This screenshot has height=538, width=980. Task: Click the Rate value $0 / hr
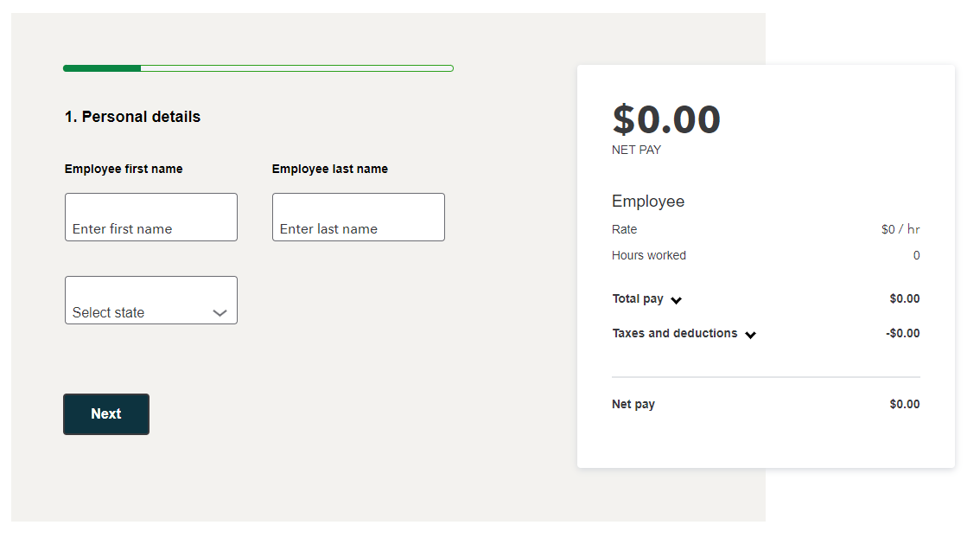coord(900,229)
